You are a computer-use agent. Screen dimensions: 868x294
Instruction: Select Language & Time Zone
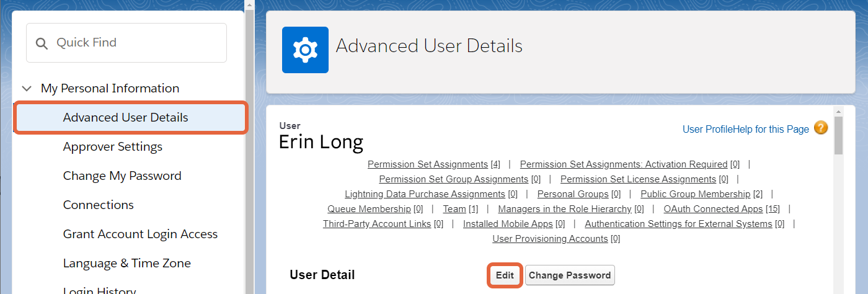(x=126, y=263)
